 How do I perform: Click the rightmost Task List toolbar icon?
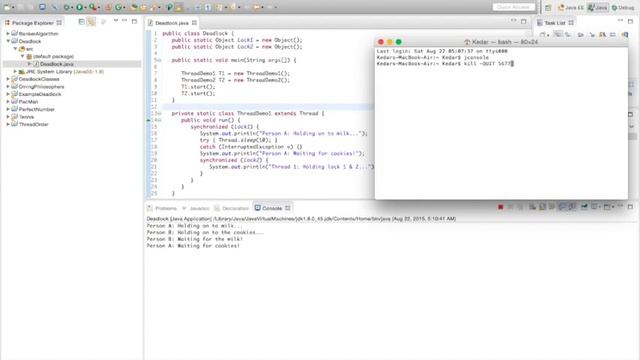pyautogui.click(x=625, y=34)
